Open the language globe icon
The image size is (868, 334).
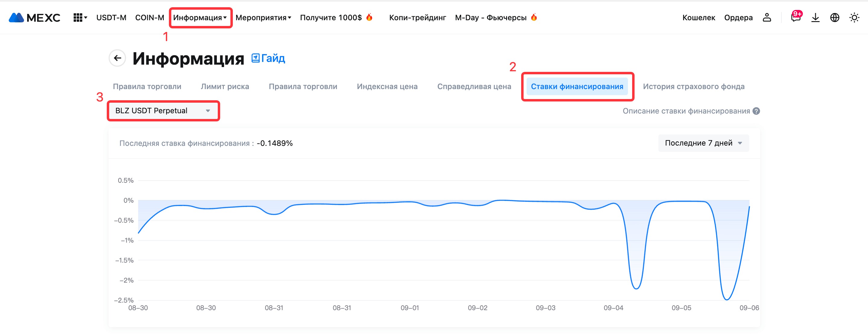pyautogui.click(x=834, y=18)
